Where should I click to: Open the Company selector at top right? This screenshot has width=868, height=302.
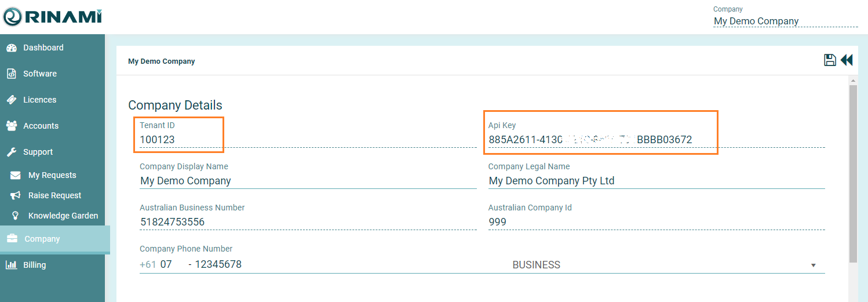pos(785,21)
